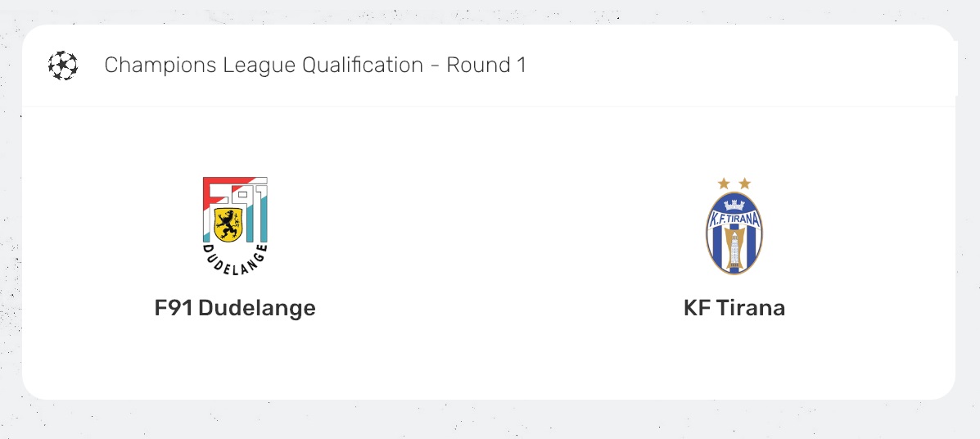The image size is (980, 439).
Task: Click the word "Dudelange" in team name
Action: (257, 308)
